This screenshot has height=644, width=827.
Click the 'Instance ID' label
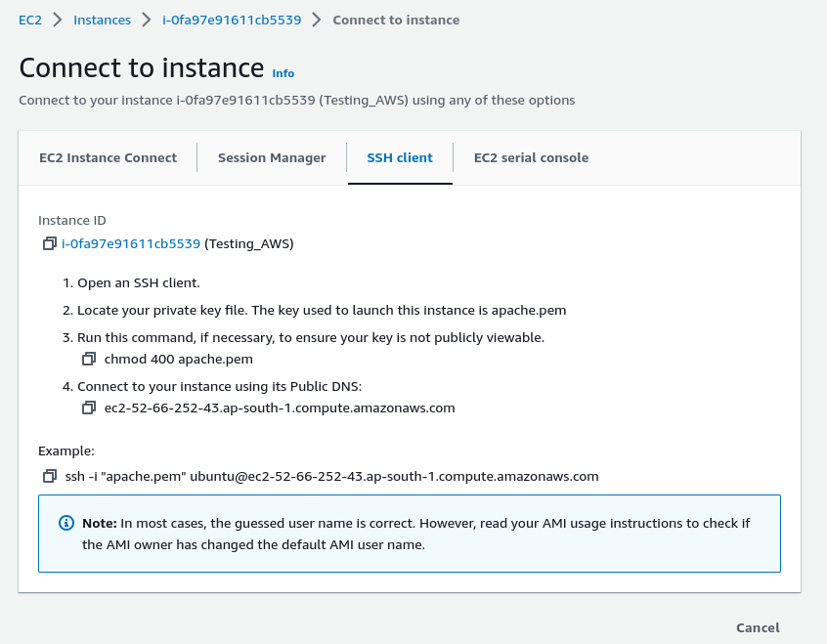coord(72,221)
